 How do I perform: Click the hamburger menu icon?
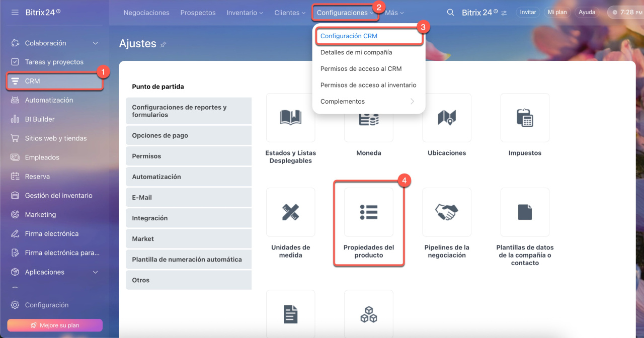tap(15, 12)
